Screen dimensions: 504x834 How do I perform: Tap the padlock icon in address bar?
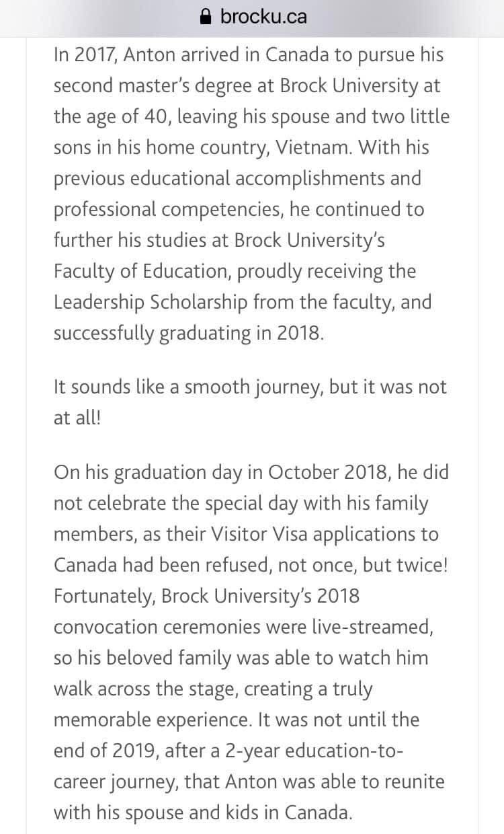(207, 15)
